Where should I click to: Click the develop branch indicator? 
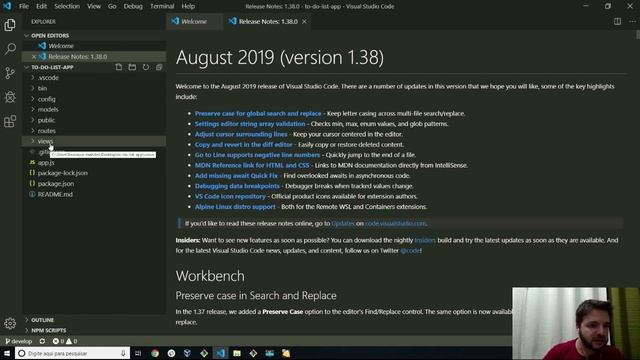pyautogui.click(x=18, y=341)
